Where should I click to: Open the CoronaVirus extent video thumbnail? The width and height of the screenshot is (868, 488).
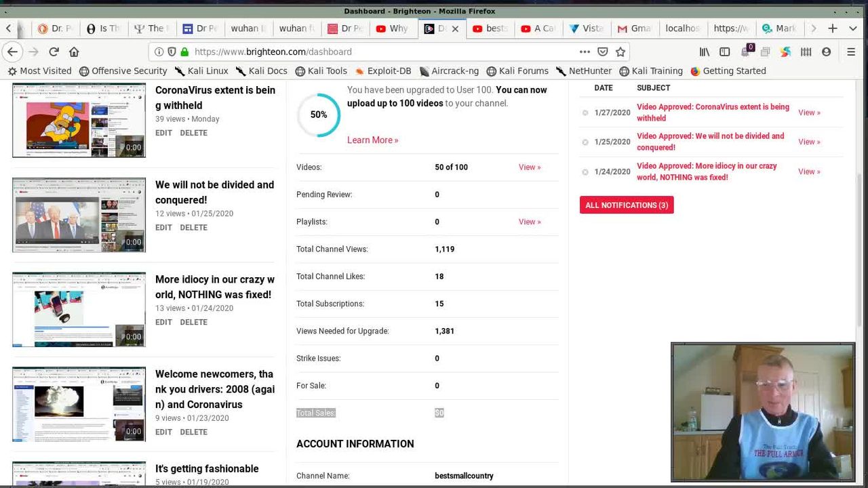pyautogui.click(x=79, y=121)
